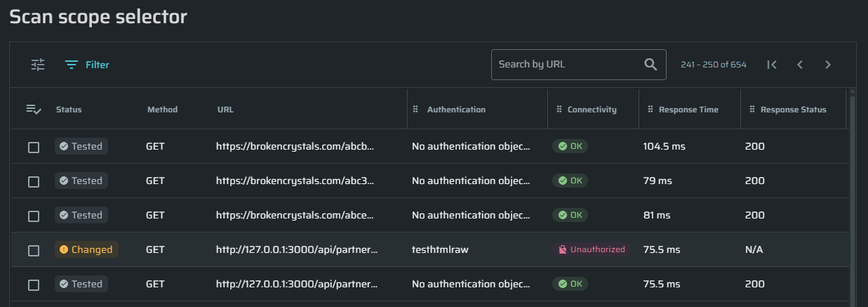Open URL https://brokencrystals.com/abc3…

pos(295,181)
